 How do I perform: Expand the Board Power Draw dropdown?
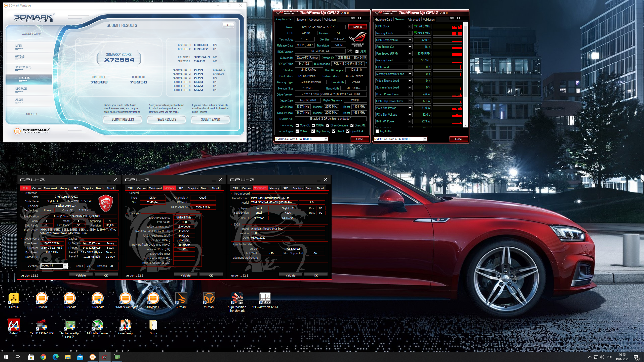click(x=410, y=94)
